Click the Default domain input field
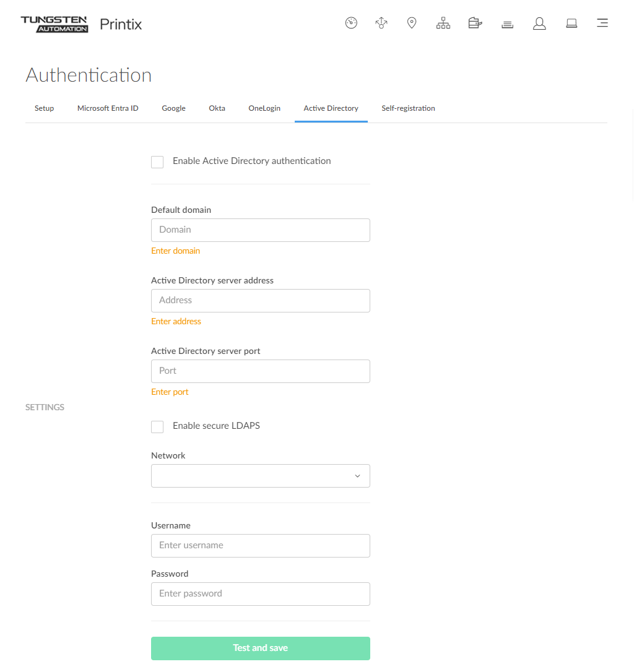The height and width of the screenshot is (672, 634). (x=260, y=230)
